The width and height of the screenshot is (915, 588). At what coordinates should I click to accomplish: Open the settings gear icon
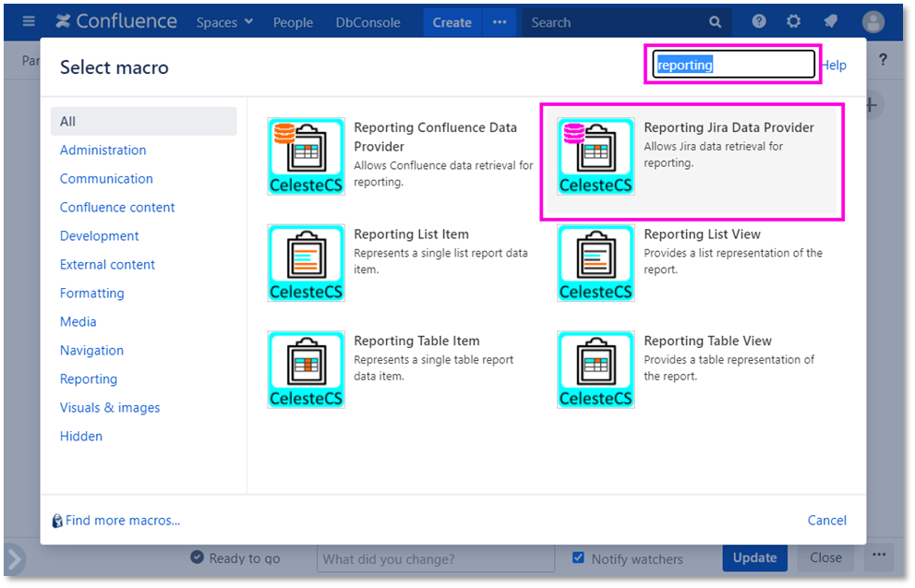point(793,21)
